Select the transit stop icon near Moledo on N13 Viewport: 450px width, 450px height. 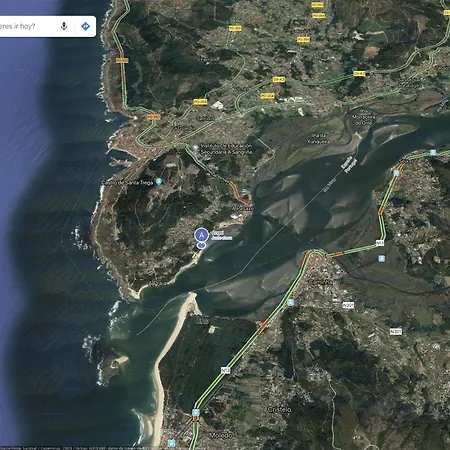(x=196, y=413)
